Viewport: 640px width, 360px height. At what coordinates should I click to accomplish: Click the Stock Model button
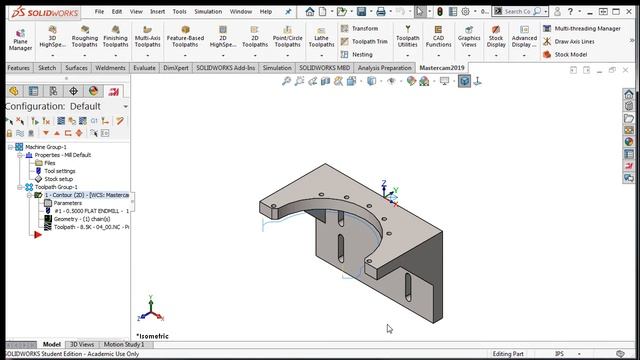565,54
